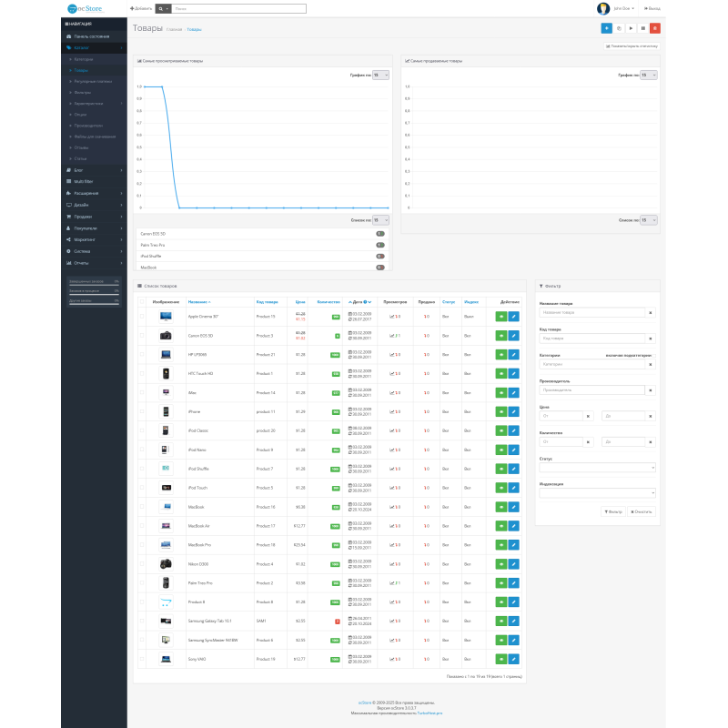Edit Apple Cinema 30 via blue pencil icon
This screenshot has width=728, height=728.
[x=513, y=316]
